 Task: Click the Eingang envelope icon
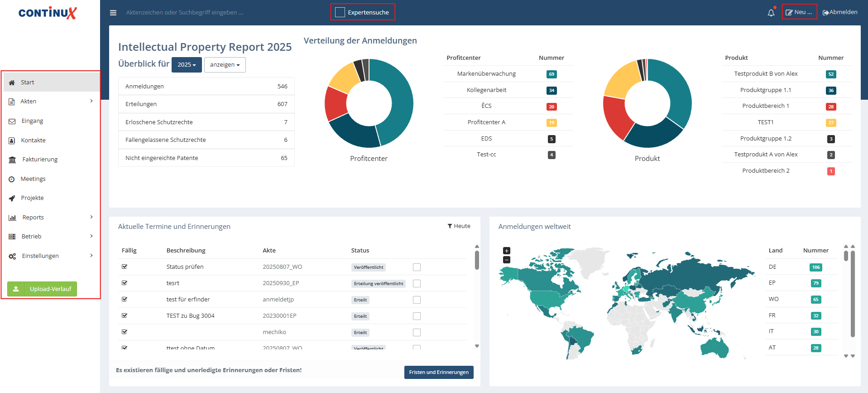tap(12, 121)
